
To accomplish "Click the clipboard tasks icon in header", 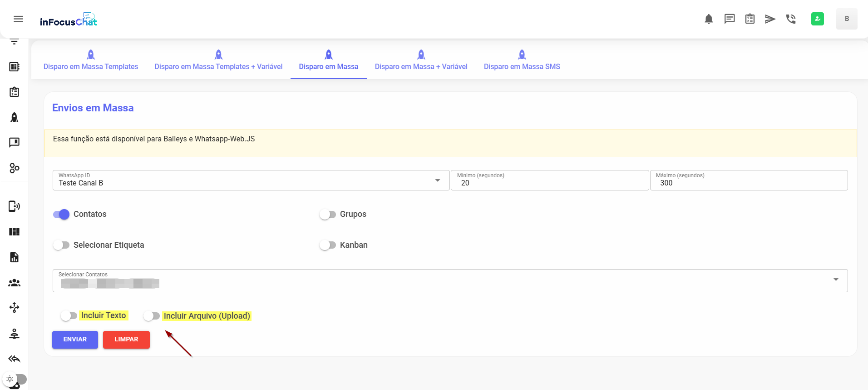I will click(750, 19).
